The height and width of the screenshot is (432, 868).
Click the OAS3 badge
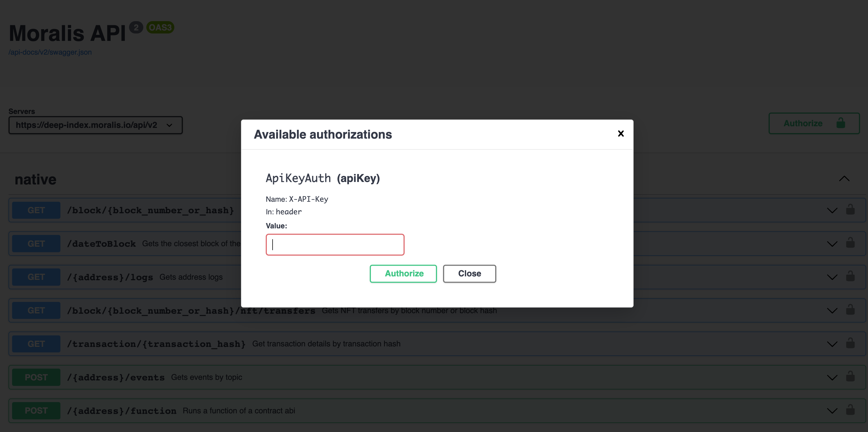[x=160, y=27]
